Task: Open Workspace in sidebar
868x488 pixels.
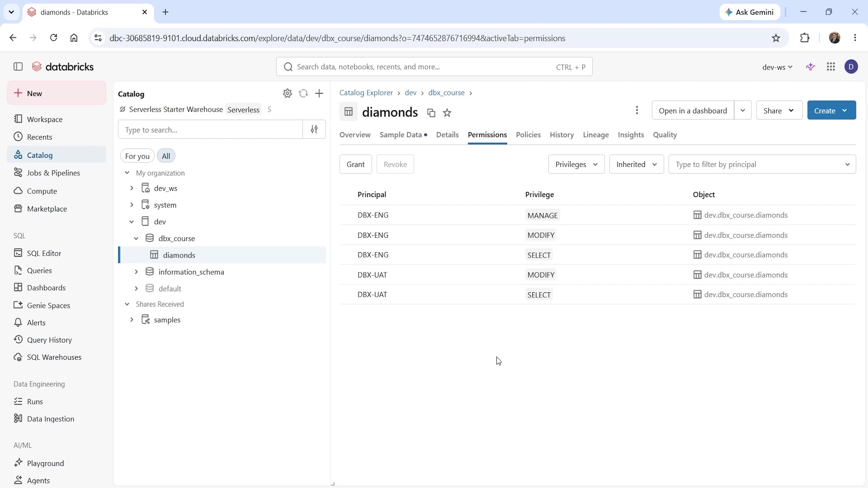Action: 57,119
